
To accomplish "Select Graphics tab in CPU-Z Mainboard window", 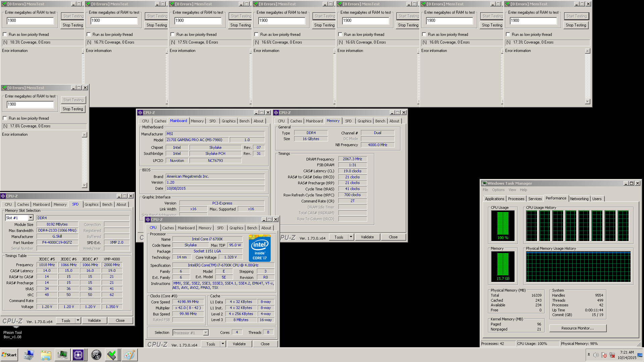I will [229, 121].
